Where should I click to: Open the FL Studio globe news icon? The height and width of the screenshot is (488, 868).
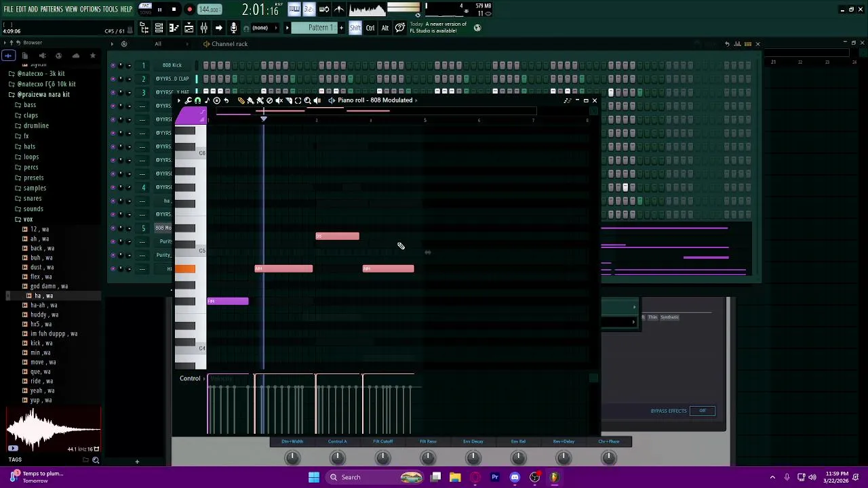477,28
